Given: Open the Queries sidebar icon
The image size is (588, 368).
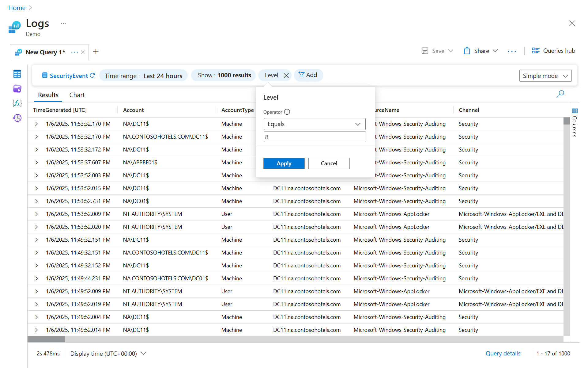Looking at the screenshot, I should point(17,89).
